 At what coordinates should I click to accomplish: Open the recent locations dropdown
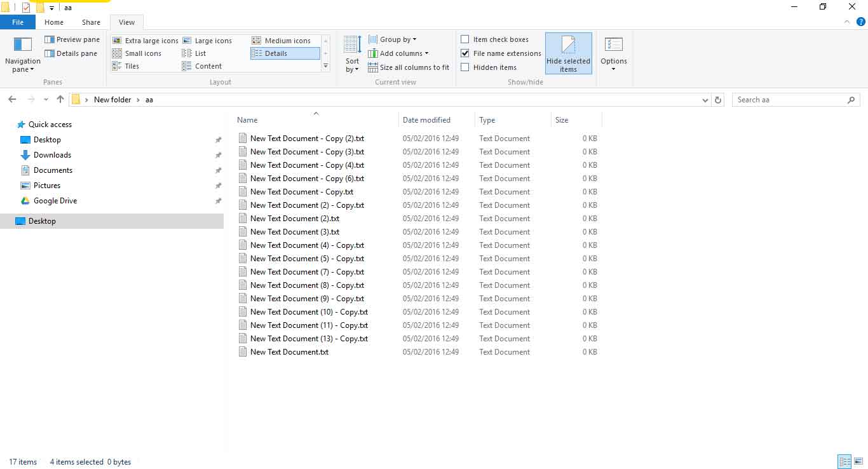pyautogui.click(x=46, y=100)
